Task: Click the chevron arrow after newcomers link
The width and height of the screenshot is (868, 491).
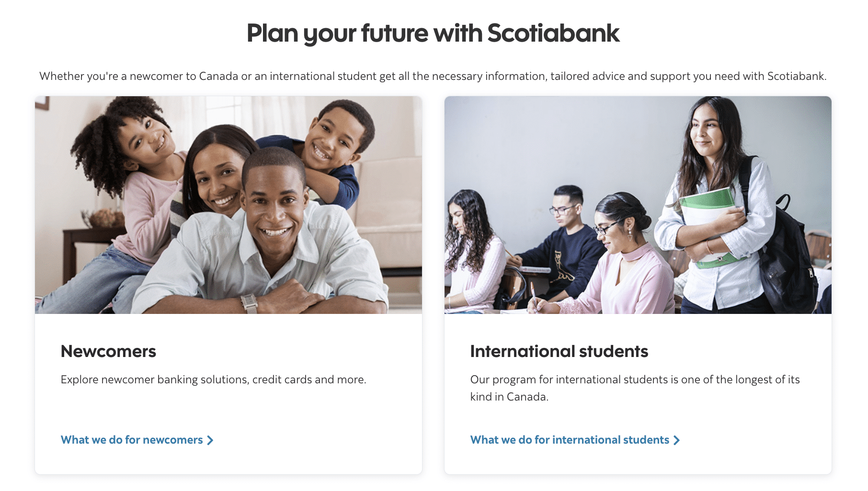Action: coord(210,440)
